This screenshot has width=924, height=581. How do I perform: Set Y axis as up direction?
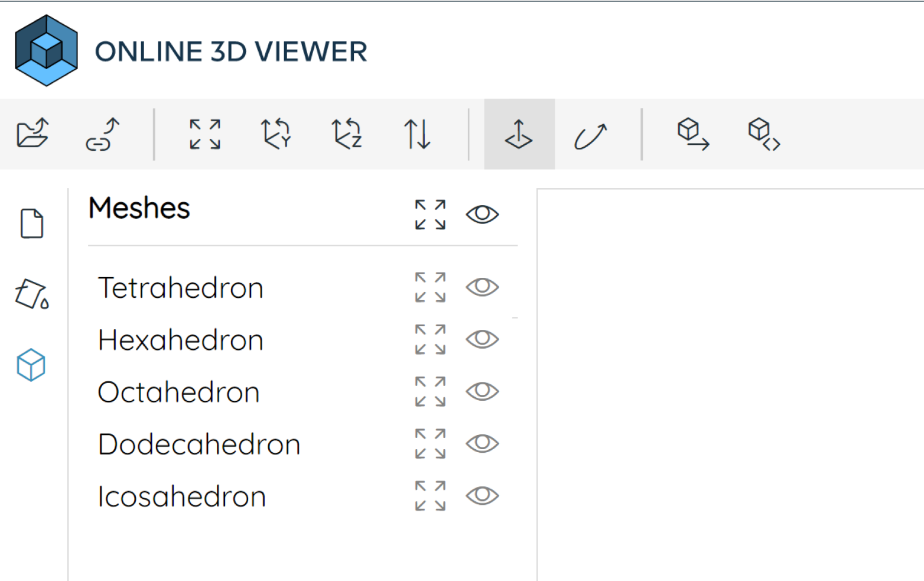coord(275,134)
